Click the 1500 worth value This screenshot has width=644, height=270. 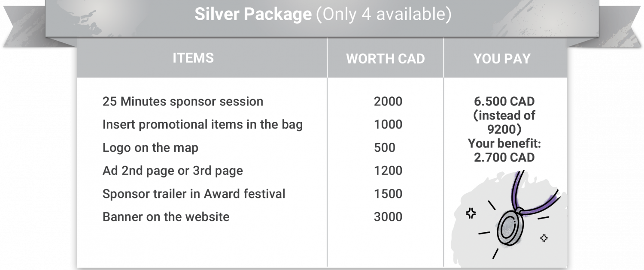point(388,194)
